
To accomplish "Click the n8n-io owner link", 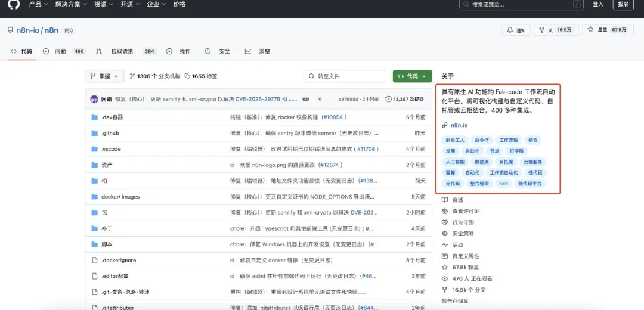I will [28, 30].
